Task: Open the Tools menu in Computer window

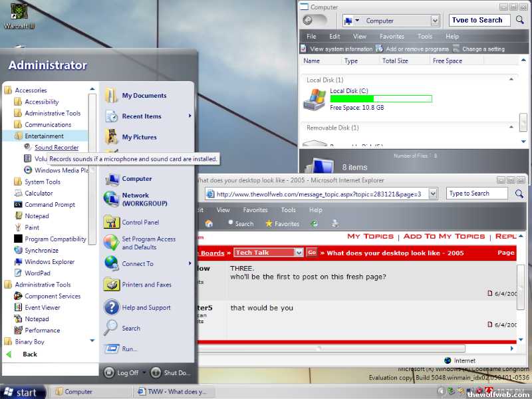Action: tap(425, 37)
